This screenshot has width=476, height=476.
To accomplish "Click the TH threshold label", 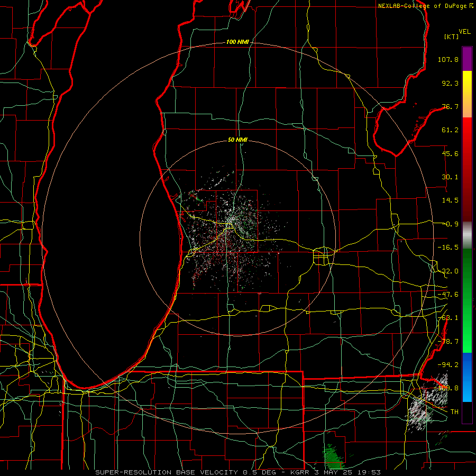I will (454, 412).
